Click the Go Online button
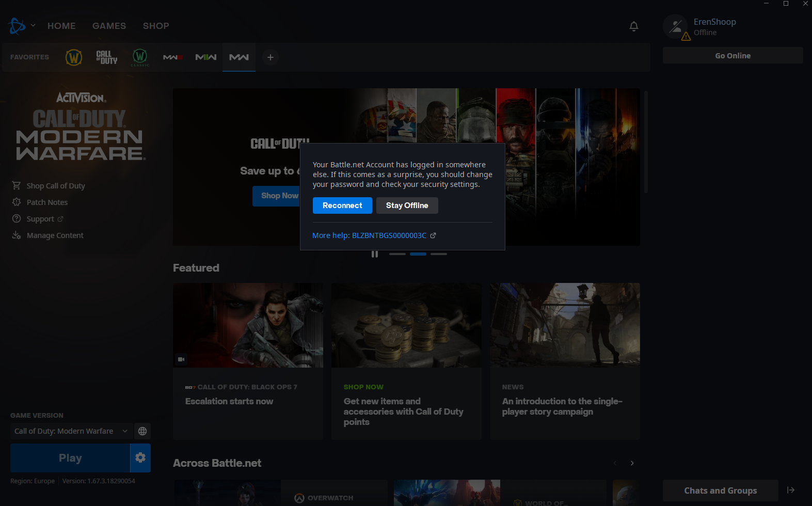The width and height of the screenshot is (812, 506). (x=733, y=56)
